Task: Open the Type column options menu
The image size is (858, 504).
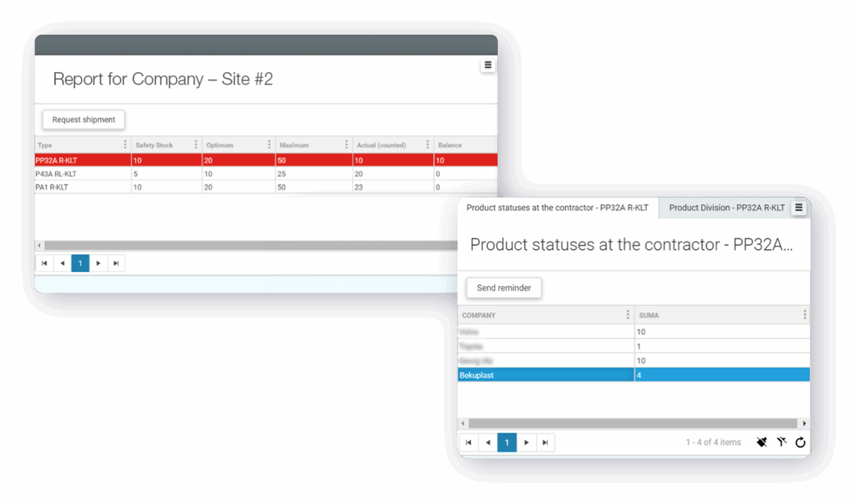Action: pyautogui.click(x=125, y=145)
